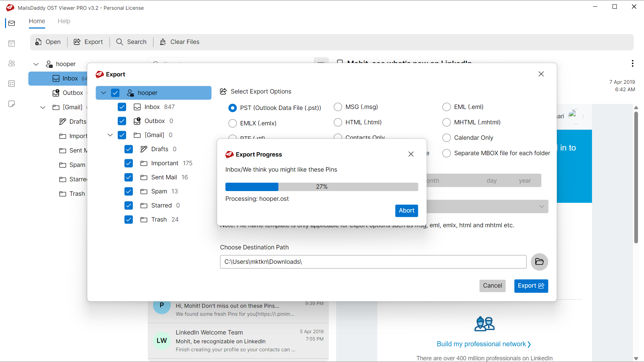
Task: Uncheck the Sent Mail checkbox
Action: [128, 177]
